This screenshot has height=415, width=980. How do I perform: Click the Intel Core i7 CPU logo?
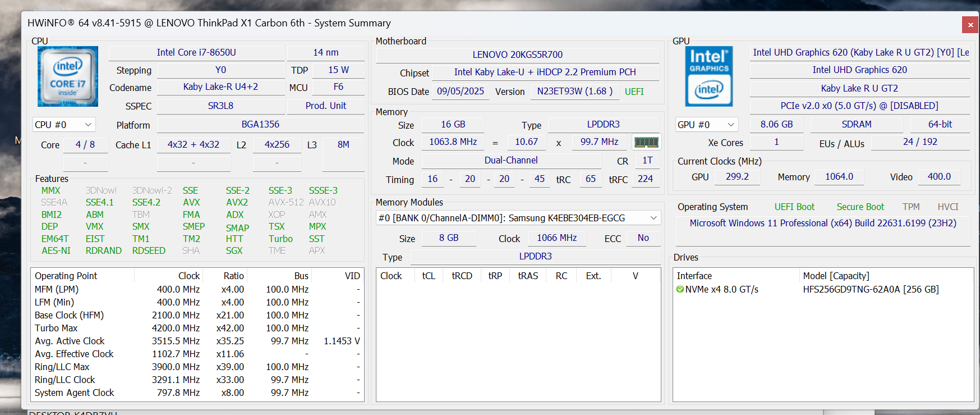click(68, 76)
